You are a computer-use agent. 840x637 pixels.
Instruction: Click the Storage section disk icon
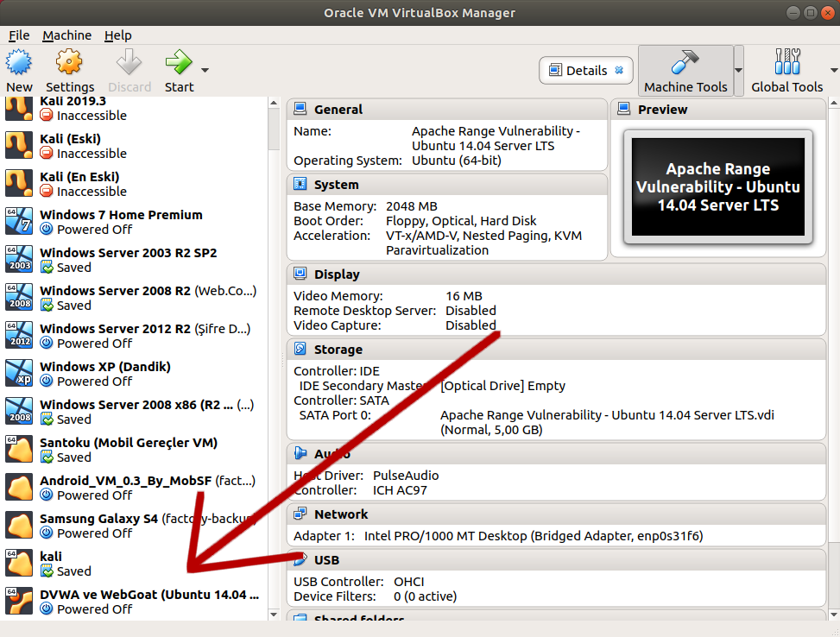[300, 350]
